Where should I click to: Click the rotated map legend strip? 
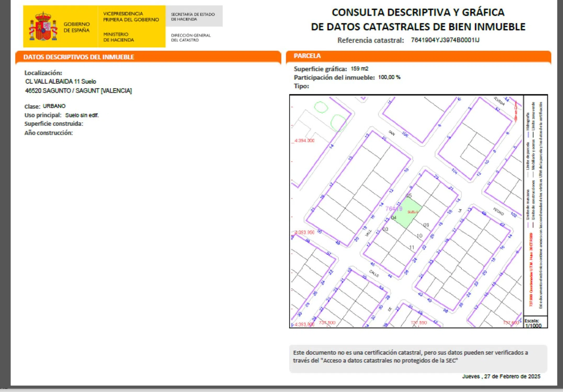[x=535, y=205]
